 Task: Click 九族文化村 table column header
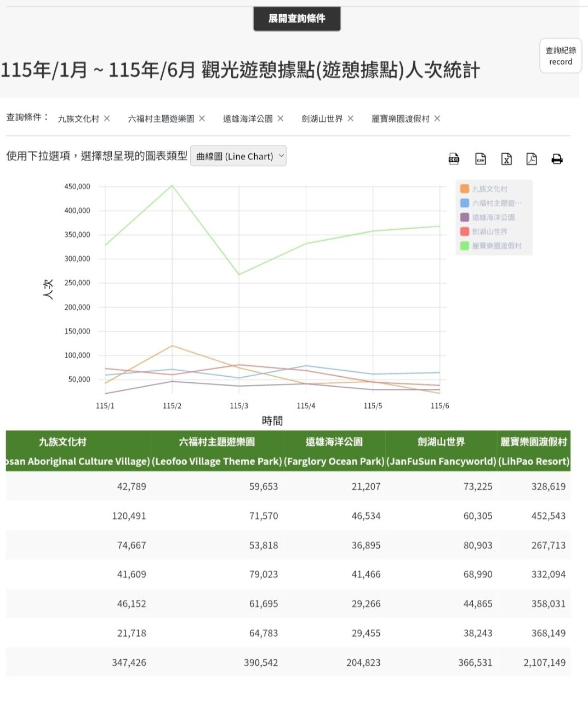(78, 451)
